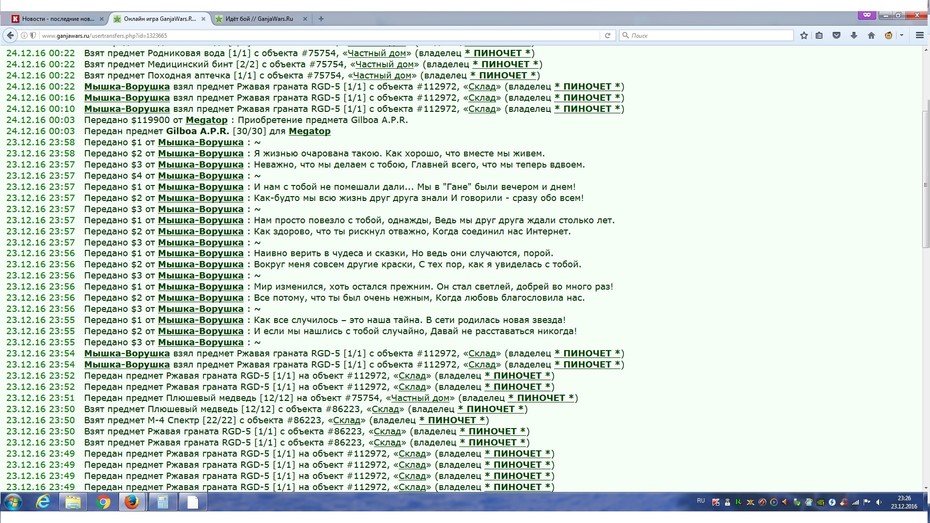Launch Internet Explorer from the taskbar
The image size is (930, 523).
pyautogui.click(x=43, y=502)
